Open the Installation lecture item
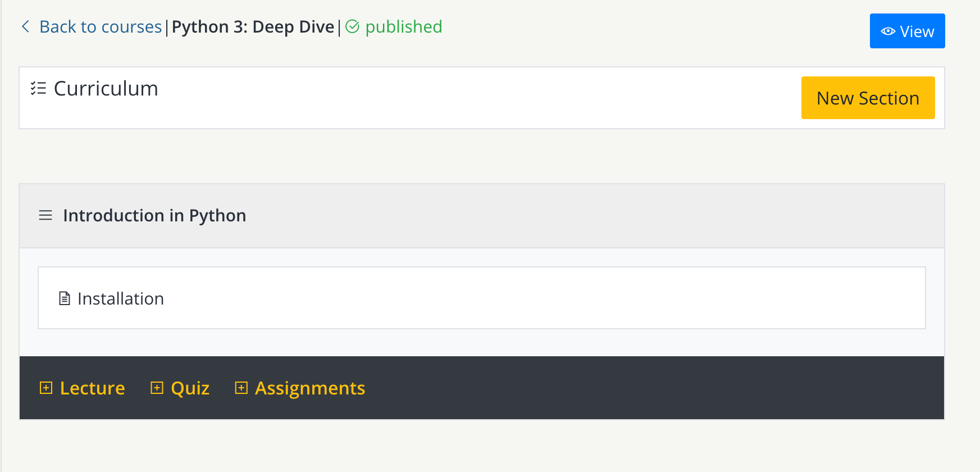This screenshot has width=980, height=472. point(121,298)
